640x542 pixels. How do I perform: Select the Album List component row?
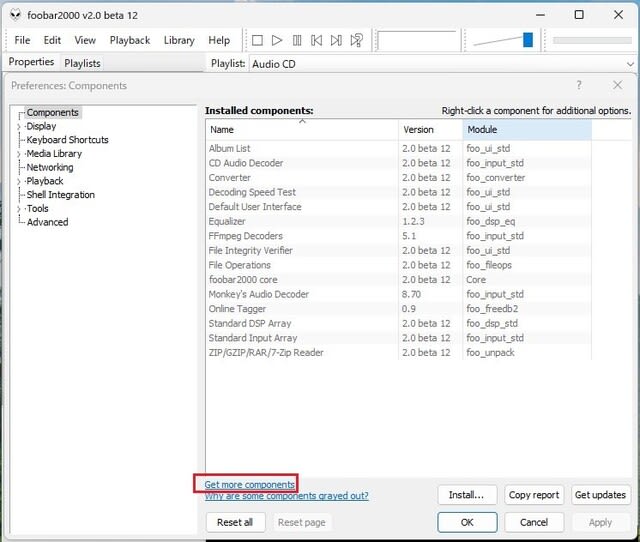399,149
